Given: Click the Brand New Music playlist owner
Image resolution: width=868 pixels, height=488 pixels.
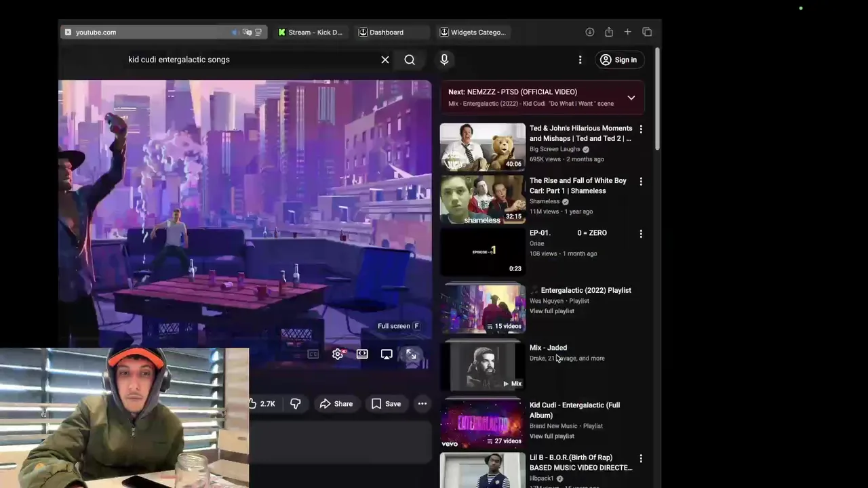Looking at the screenshot, I should (553, 426).
